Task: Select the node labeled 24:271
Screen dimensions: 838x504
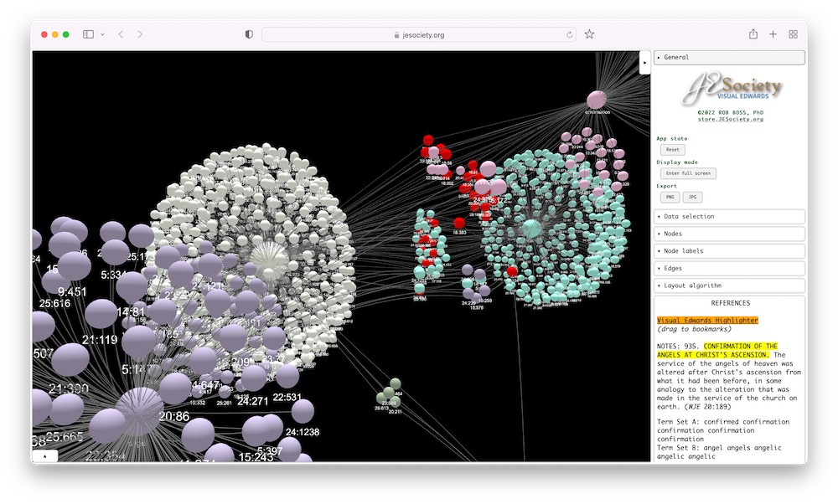Action: (x=253, y=378)
